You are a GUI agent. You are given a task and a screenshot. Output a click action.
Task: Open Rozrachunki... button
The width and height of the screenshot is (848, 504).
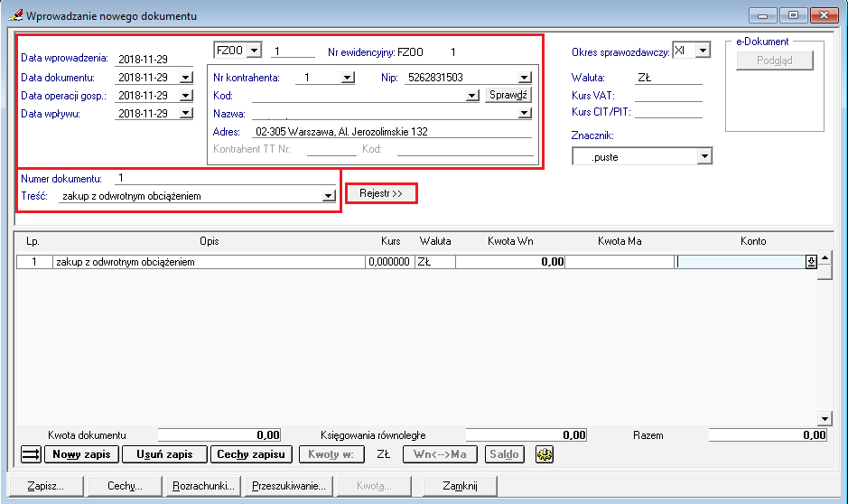(204, 486)
